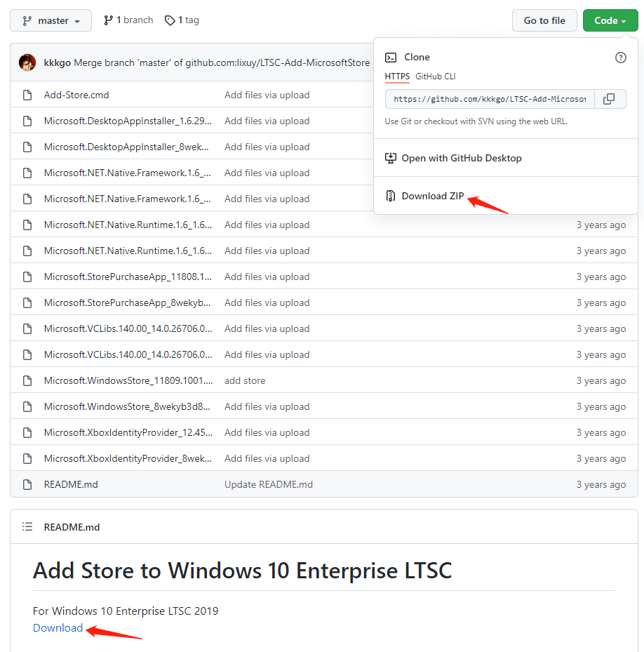Screen dimensions: 644x652
Task: Open 'Add files via upload' commit on Add-Store.cmd row
Action: pyautogui.click(x=267, y=95)
